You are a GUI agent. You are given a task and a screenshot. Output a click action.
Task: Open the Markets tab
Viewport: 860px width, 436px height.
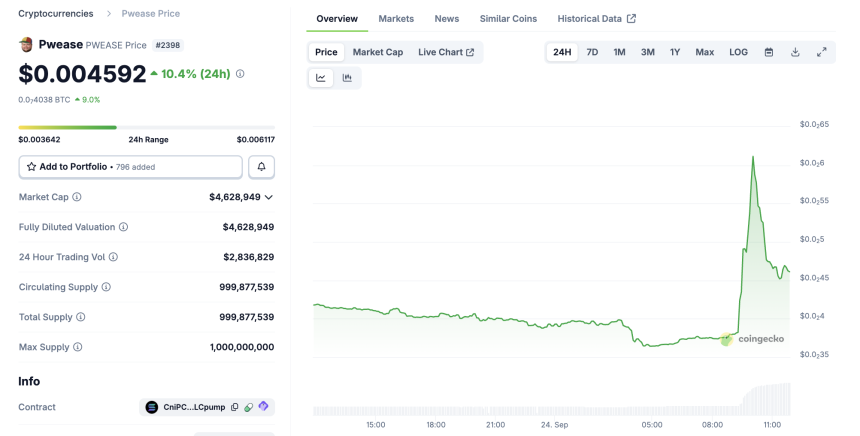click(396, 19)
